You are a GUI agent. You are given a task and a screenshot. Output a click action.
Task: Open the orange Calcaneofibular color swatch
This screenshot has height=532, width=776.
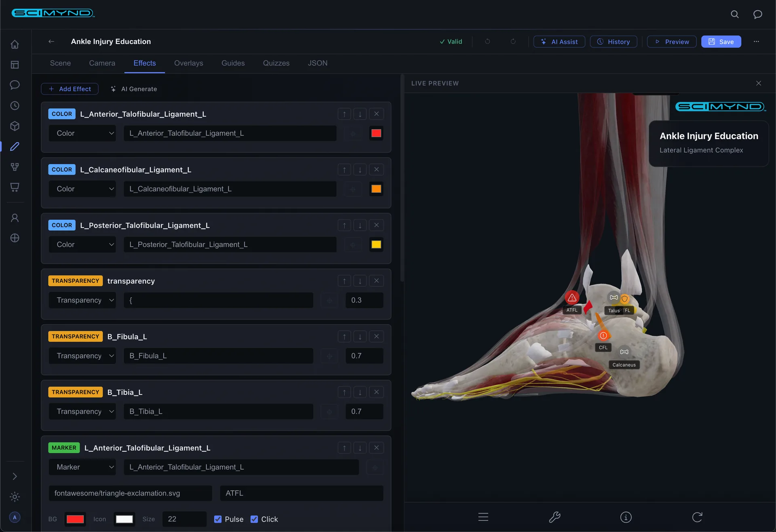coord(376,189)
